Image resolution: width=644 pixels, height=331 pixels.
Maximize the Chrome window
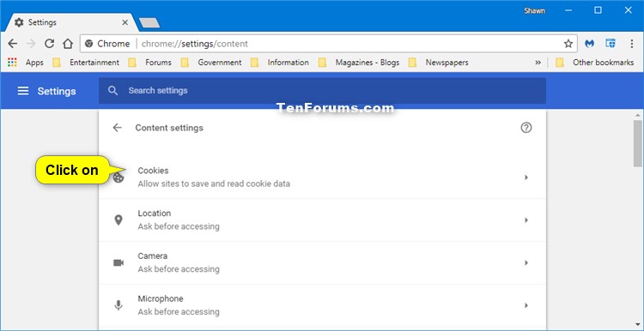click(x=598, y=10)
